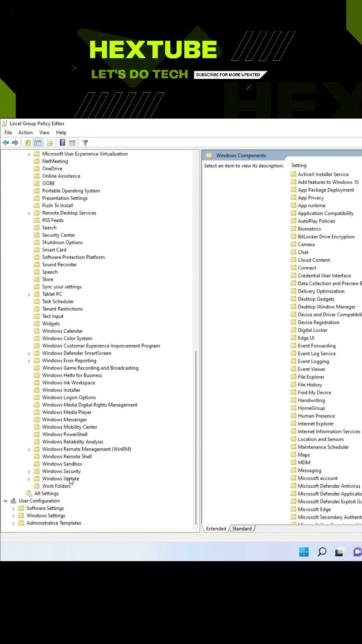Open the Action menu
The image size is (362, 644).
[x=25, y=132]
